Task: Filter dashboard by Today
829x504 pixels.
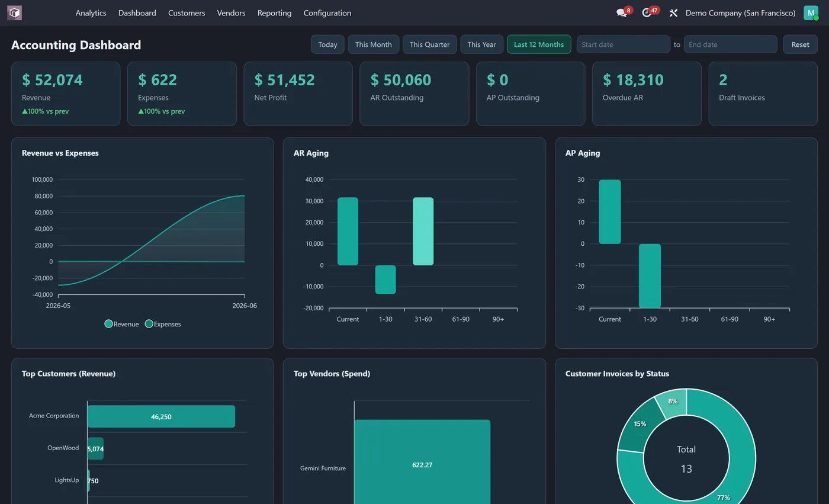Action: [x=327, y=44]
